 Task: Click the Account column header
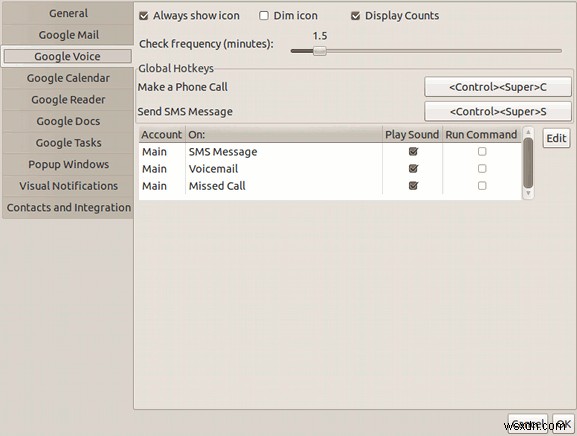162,135
